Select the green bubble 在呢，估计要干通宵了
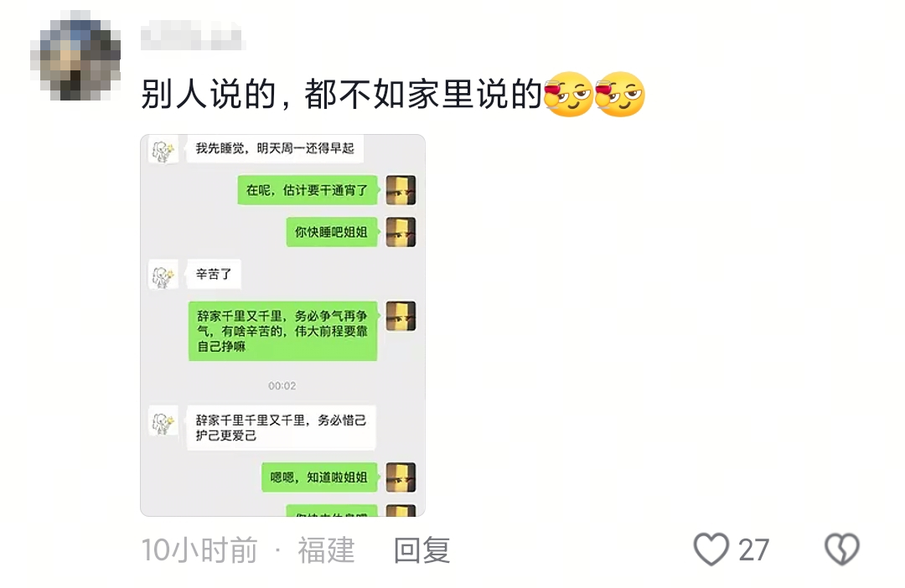Viewport: 905px width, 588px height. click(308, 190)
